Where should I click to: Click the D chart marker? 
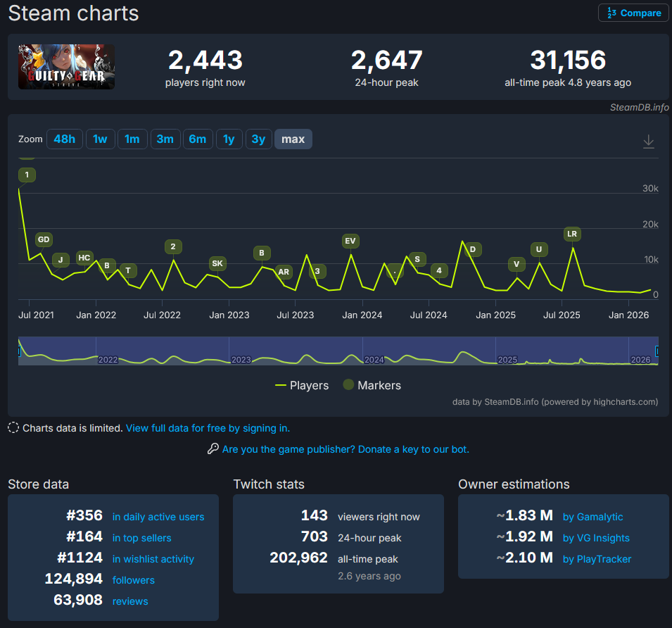tap(473, 249)
